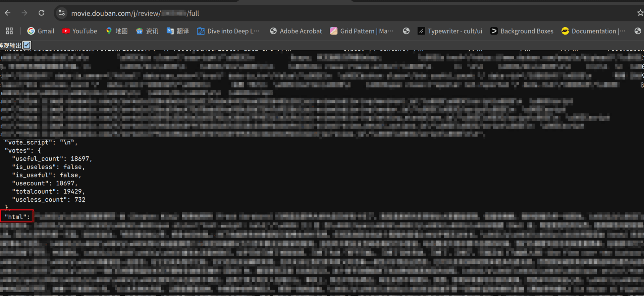Bookmark this page with the star icon
The image size is (644, 296).
(x=640, y=13)
